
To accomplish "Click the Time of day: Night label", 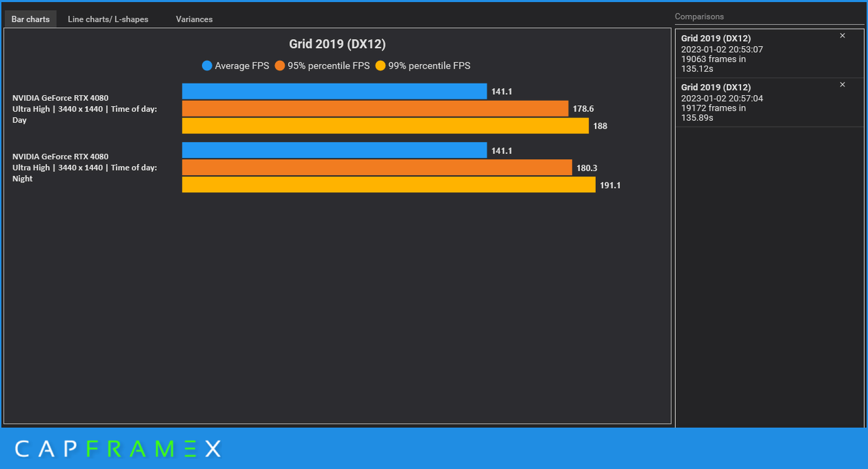I will click(x=85, y=168).
